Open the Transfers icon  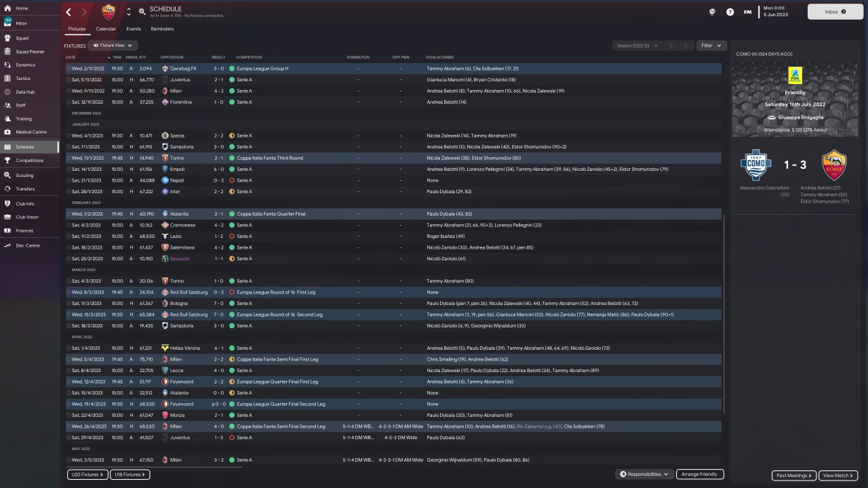click(7, 189)
